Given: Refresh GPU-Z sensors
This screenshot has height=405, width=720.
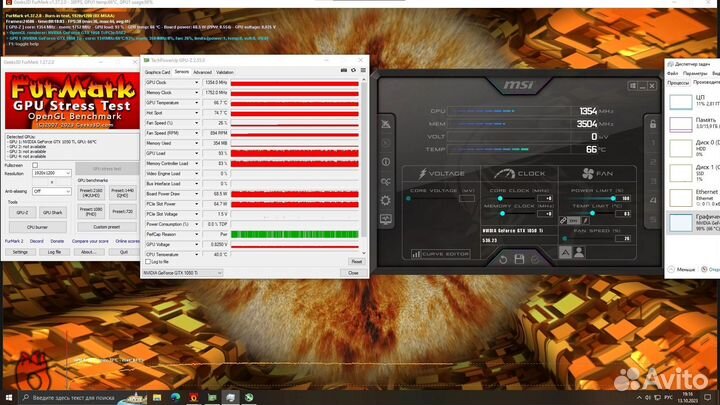Looking at the screenshot, I should pos(353,70).
